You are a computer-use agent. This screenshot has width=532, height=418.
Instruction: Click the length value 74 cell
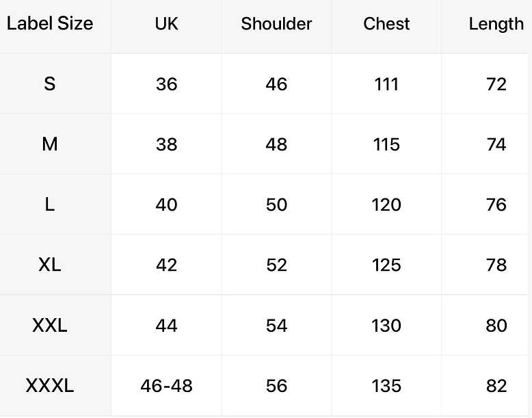pos(496,144)
